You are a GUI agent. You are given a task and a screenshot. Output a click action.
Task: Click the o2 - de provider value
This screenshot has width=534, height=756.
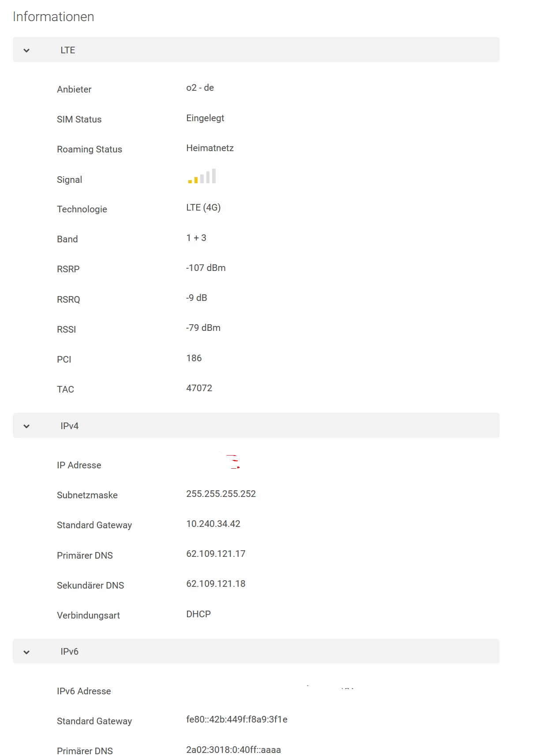(x=200, y=88)
